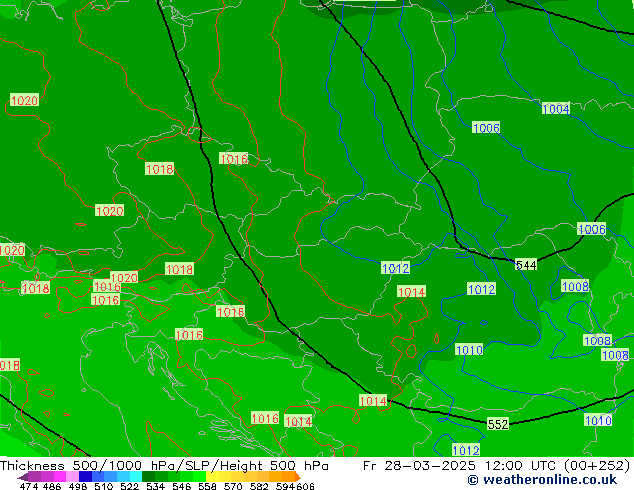Click legend value 522

pos(129,486)
